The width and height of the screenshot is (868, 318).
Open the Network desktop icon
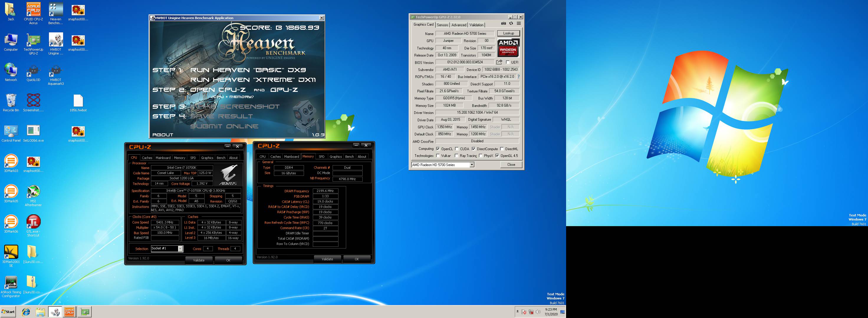[11, 73]
